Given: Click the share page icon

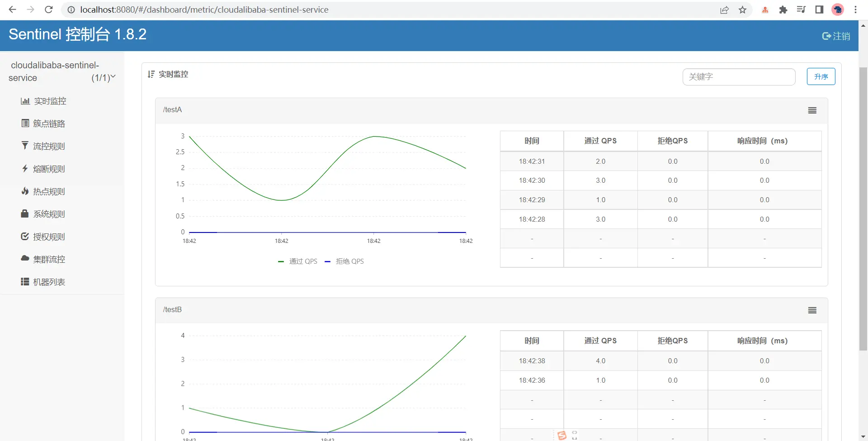Looking at the screenshot, I should 724,9.
